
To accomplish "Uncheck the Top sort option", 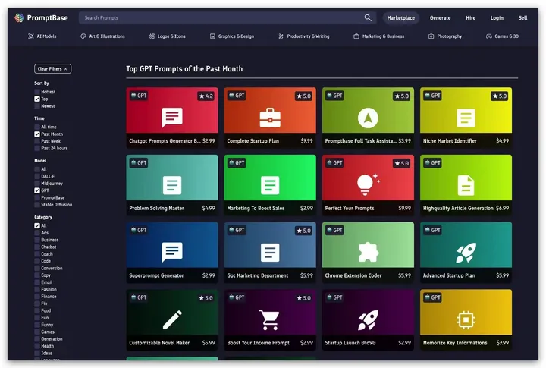I will pyautogui.click(x=37, y=99).
